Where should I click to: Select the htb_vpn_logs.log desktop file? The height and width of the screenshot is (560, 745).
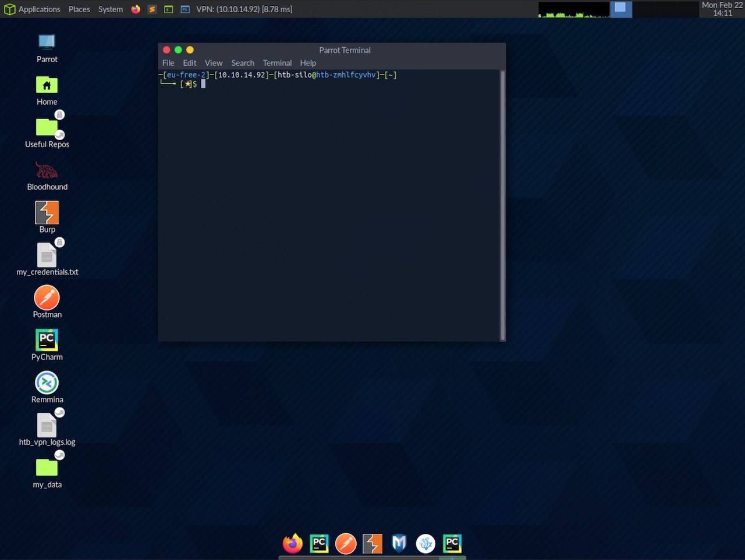[47, 426]
